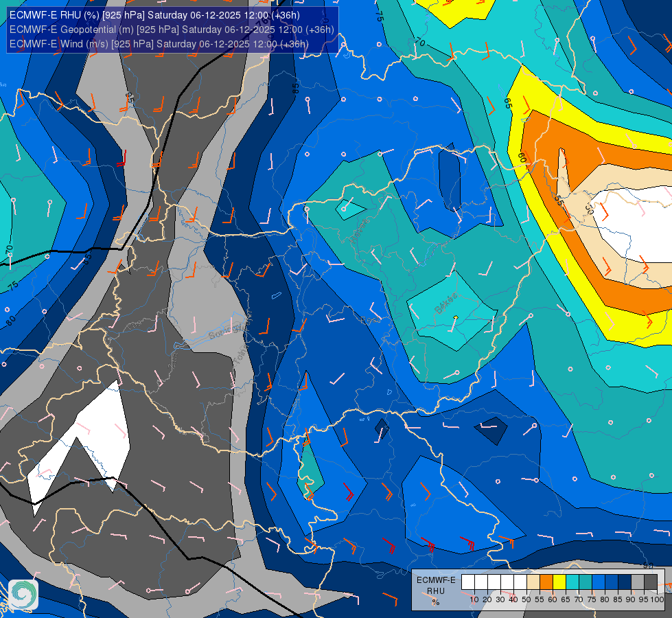Pick the white swatch between 40 and 50
Screen dimensions: 672x618
(520, 582)
